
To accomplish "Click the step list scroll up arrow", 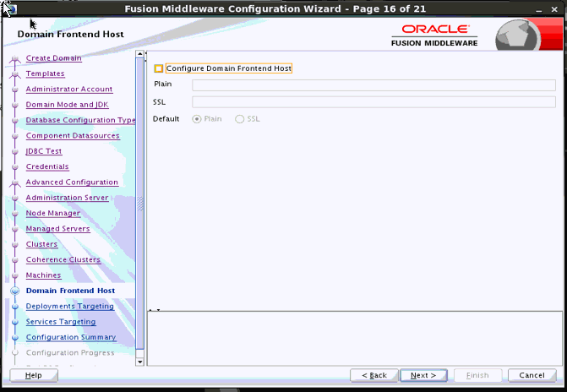I will 139,54.
